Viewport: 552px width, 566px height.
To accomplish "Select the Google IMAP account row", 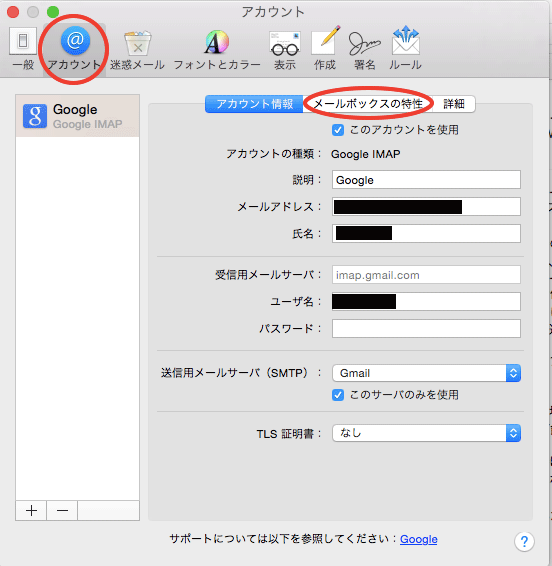I will (77, 116).
